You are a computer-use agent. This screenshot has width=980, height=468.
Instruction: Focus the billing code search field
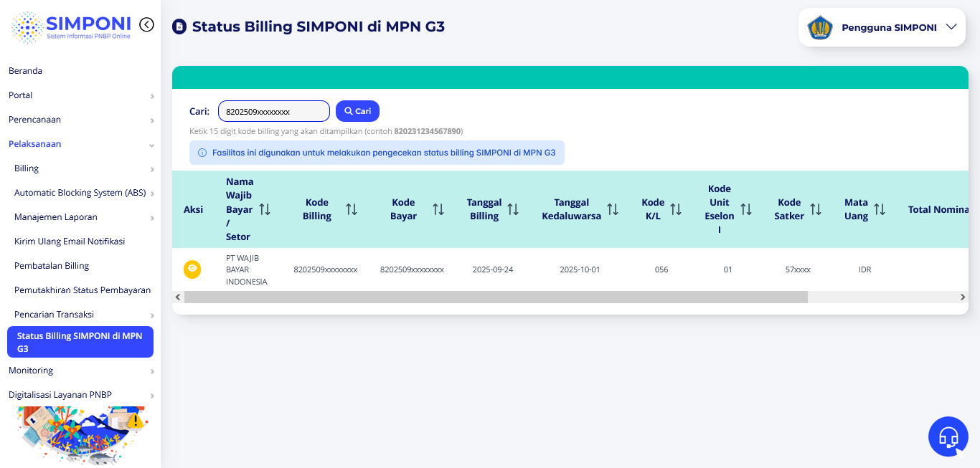coord(274,111)
